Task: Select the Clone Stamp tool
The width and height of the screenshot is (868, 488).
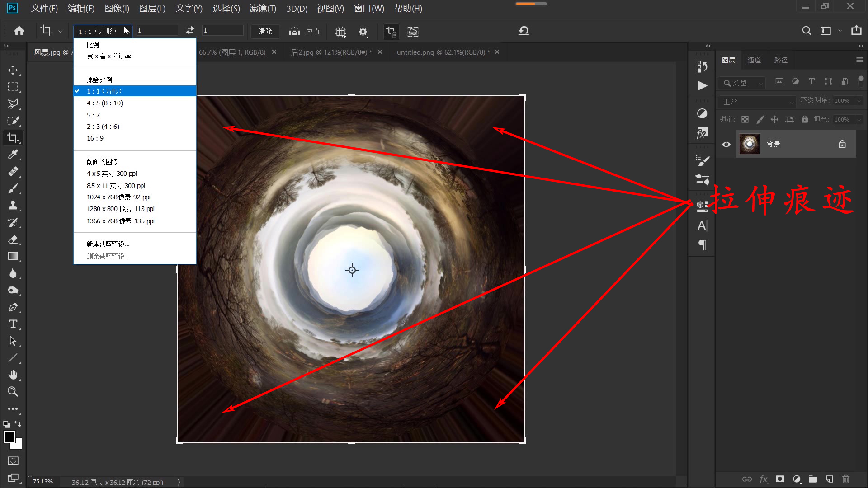Action: coord(13,206)
